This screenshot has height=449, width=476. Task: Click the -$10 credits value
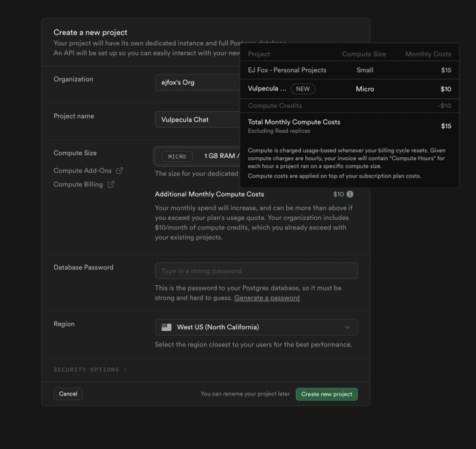tap(444, 106)
